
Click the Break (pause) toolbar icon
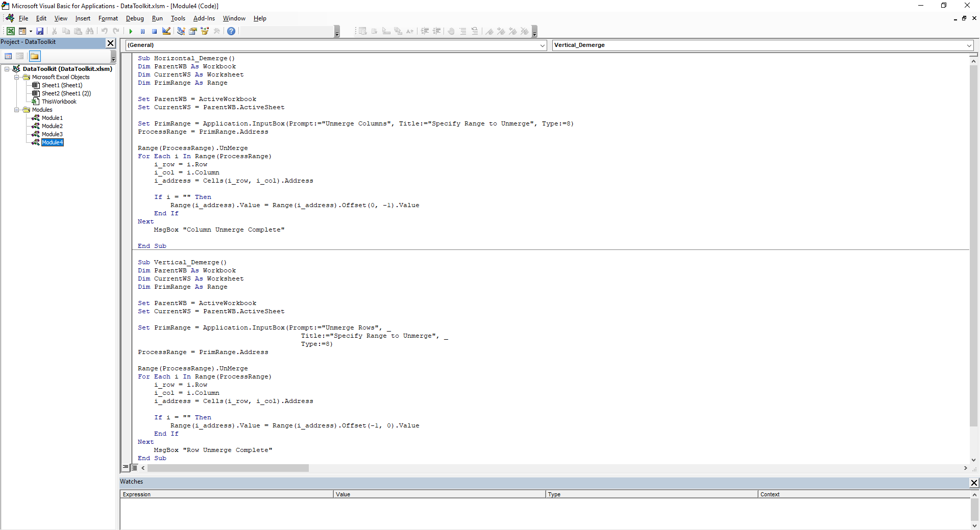[142, 32]
